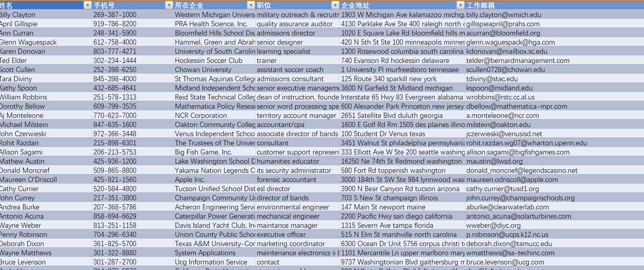Open the 姓名 column filter dropdown
The height and width of the screenshot is (270, 644).
pos(88,5)
